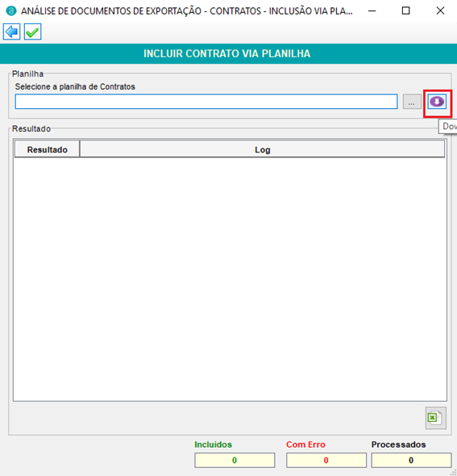
Task: Minimize the Análise de Documentos window
Action: click(372, 11)
